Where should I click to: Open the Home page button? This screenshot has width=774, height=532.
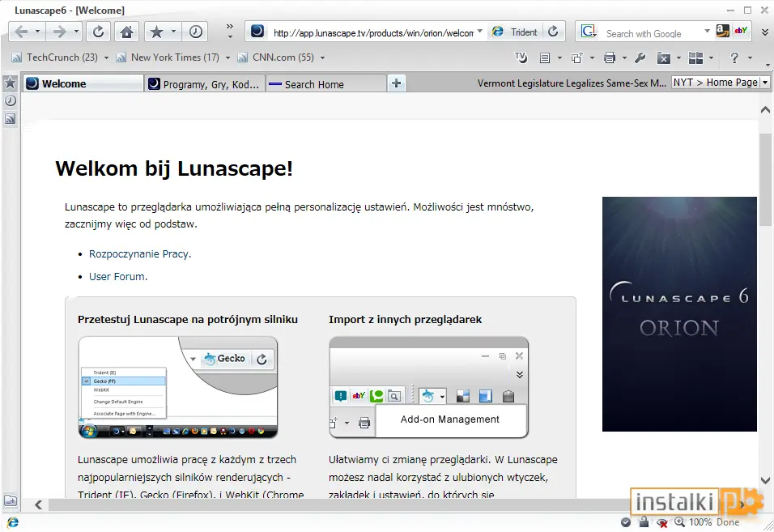tap(127, 32)
